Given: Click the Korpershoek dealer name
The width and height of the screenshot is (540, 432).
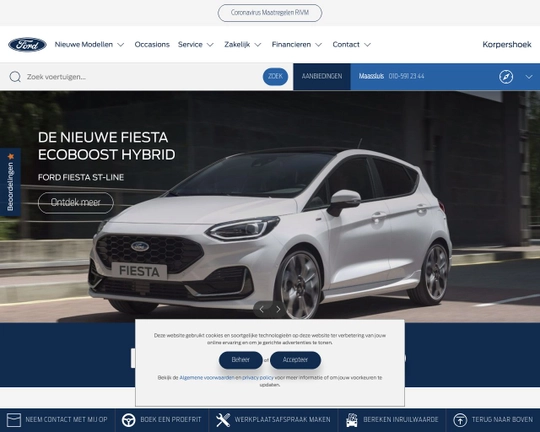Looking at the screenshot, I should 507,44.
